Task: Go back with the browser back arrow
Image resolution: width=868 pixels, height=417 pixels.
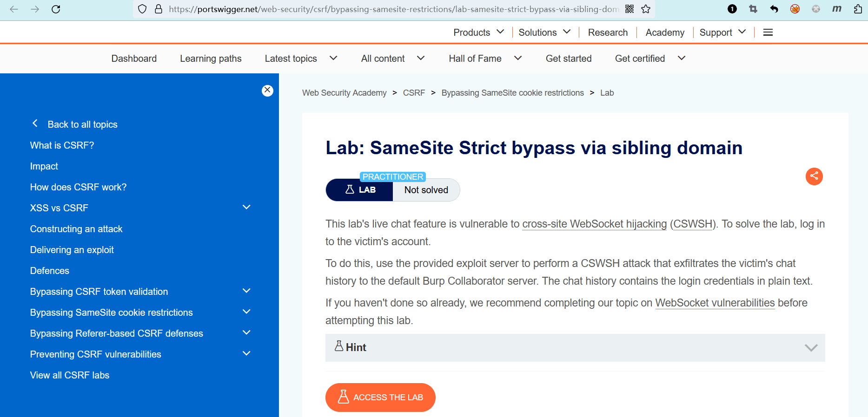Action: click(14, 9)
